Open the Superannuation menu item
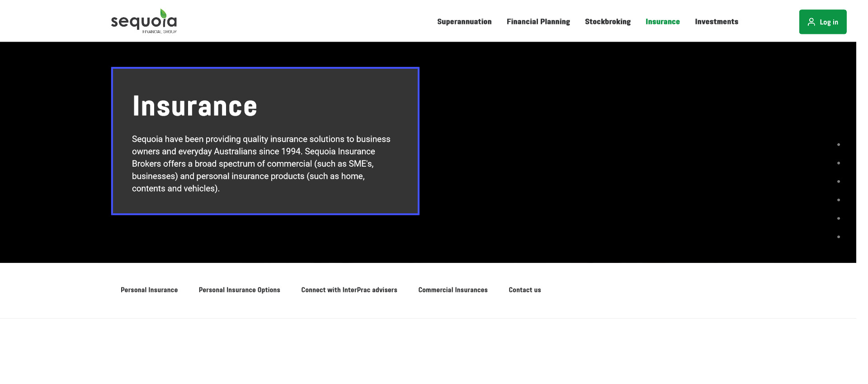Screen dimensions: 868x384 [x=464, y=22]
